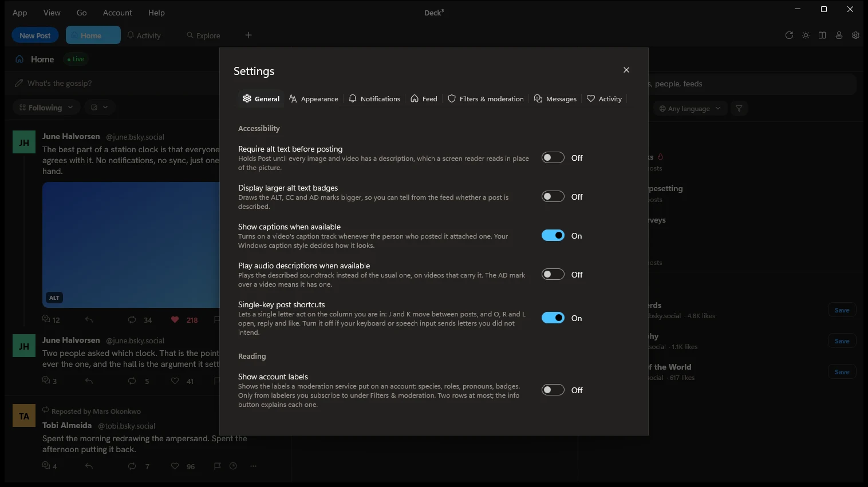
Task: Open the view options dropdown next to Following
Action: pos(100,107)
